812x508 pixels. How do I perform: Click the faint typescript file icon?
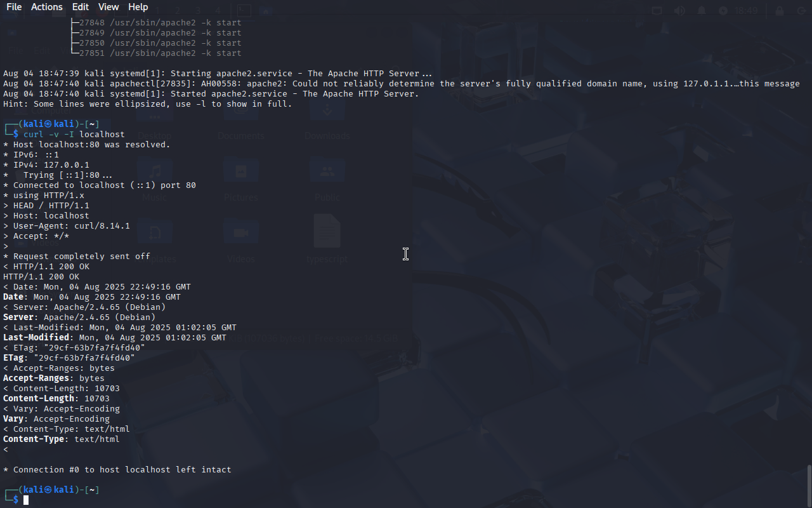[x=327, y=231]
